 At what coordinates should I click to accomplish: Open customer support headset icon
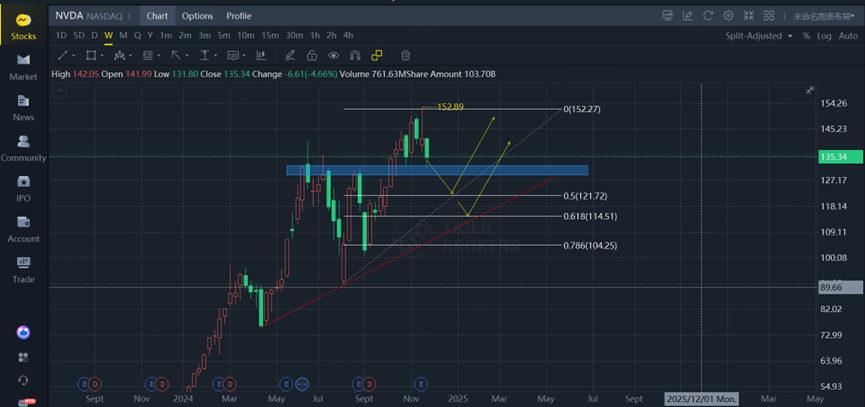(x=24, y=381)
